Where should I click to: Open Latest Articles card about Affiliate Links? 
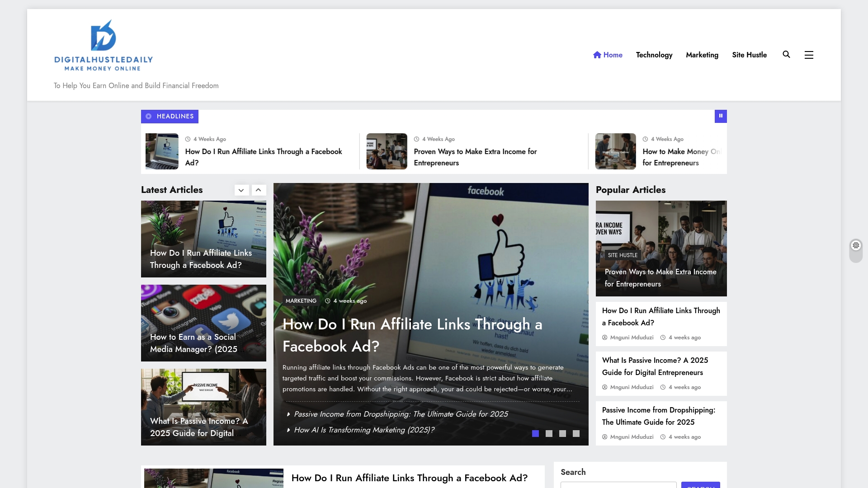click(x=203, y=239)
